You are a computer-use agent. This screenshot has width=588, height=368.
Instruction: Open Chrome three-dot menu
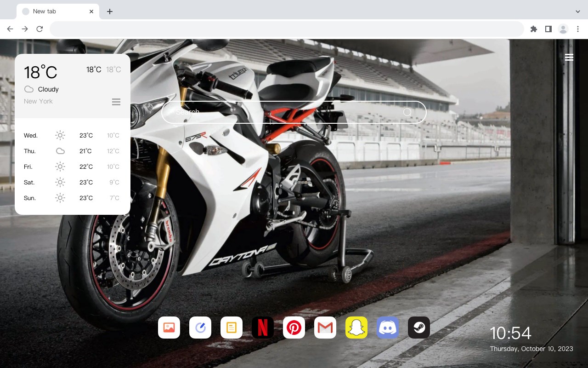pyautogui.click(x=578, y=29)
